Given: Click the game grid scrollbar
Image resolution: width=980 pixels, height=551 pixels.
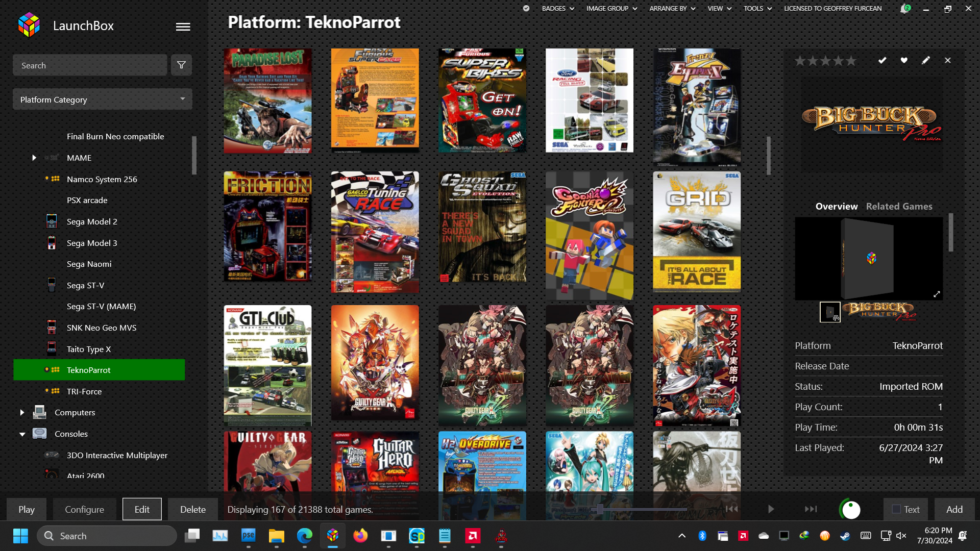Looking at the screenshot, I should pos(769,156).
